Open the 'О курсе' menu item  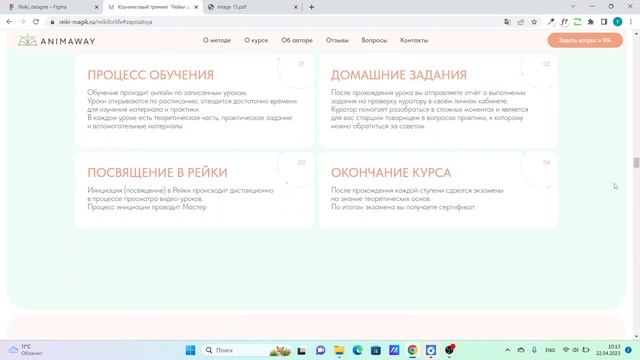coord(256,40)
